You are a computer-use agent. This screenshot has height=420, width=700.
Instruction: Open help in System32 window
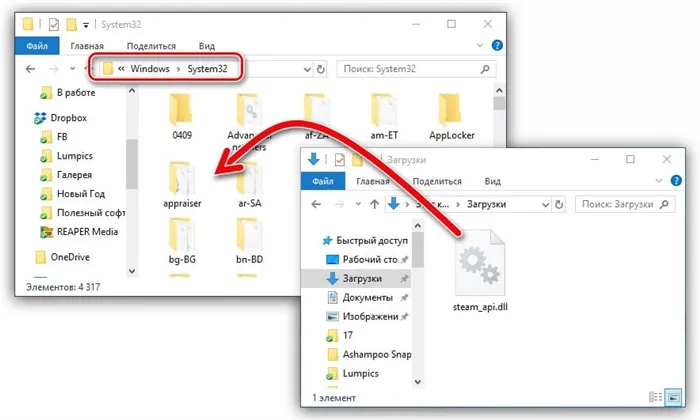497,45
